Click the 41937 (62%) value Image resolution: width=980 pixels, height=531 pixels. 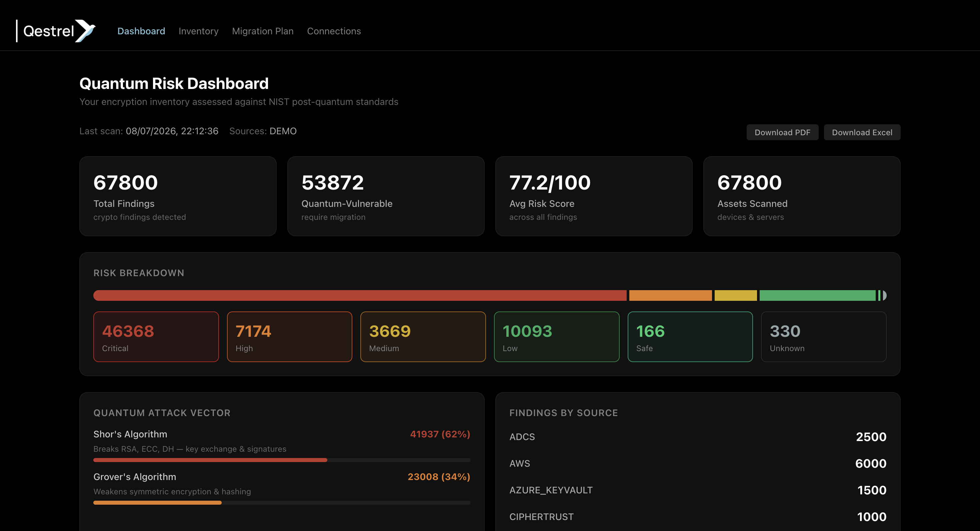click(440, 434)
